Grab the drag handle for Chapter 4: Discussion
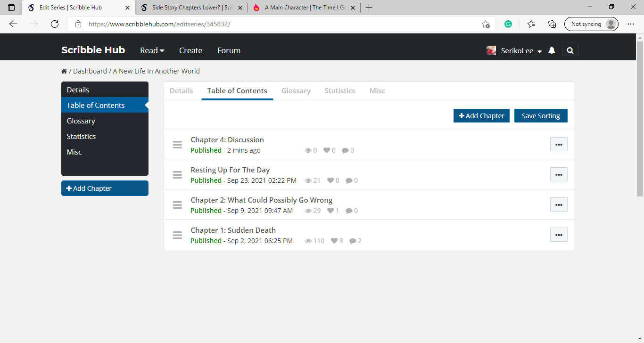Image resolution: width=644 pixels, height=343 pixels. pyautogui.click(x=177, y=145)
